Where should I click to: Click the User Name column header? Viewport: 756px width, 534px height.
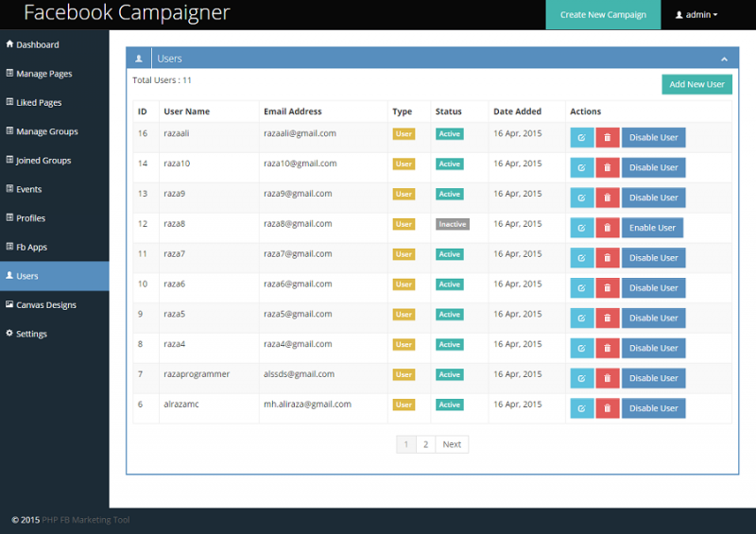(x=186, y=112)
